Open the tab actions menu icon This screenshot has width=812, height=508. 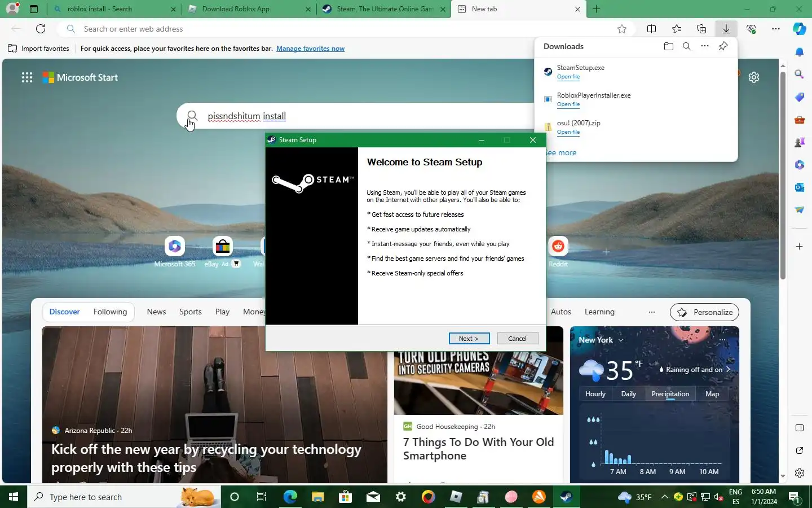tap(34, 9)
